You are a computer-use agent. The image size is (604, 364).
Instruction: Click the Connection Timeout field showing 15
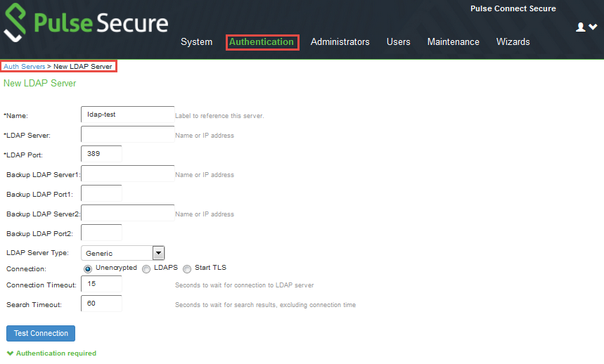coord(101,284)
